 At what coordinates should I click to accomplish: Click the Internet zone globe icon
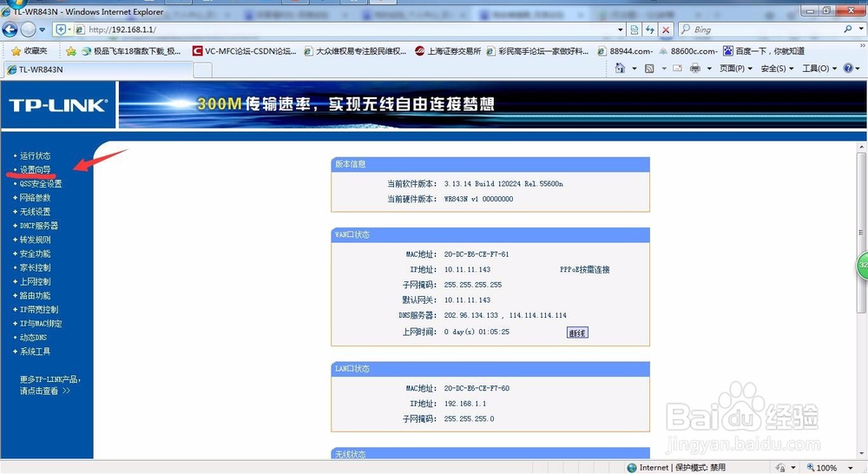632,468
